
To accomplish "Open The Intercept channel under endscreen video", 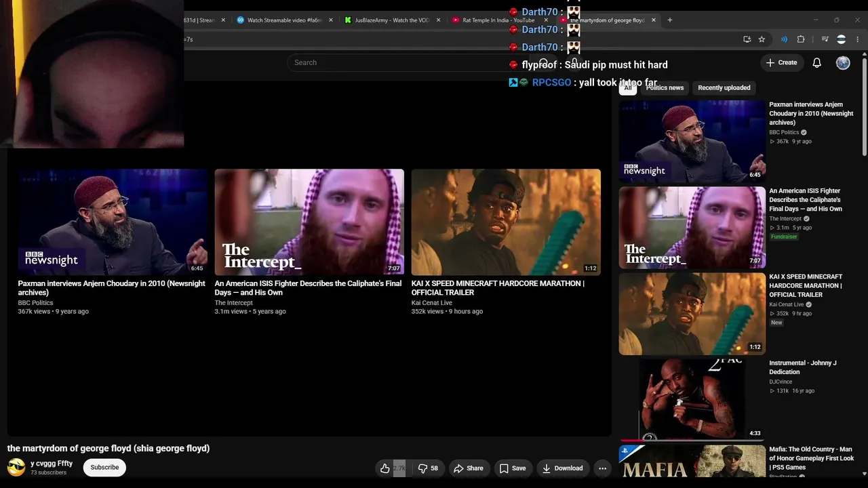I will click(x=234, y=303).
